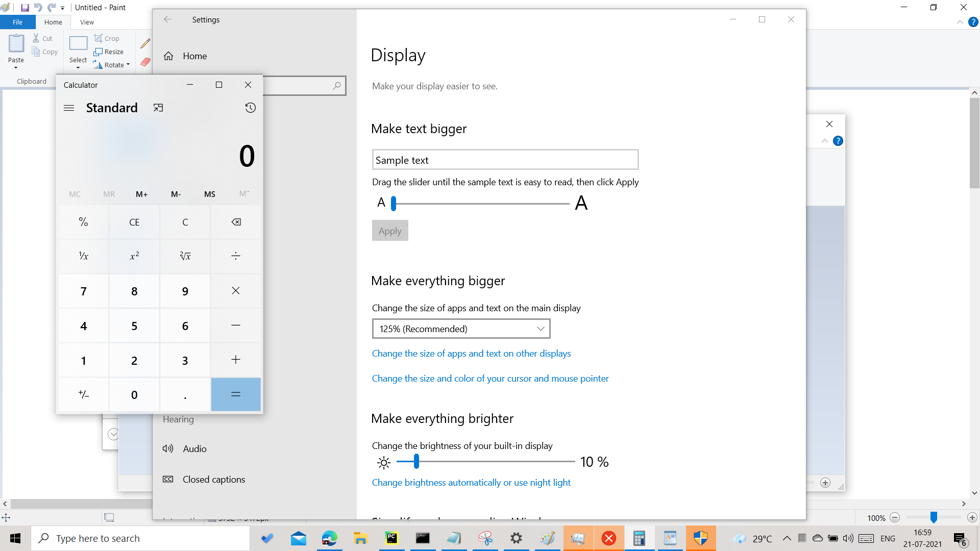Viewport: 980px width, 551px height.
Task: Go to Settings Home
Action: click(x=194, y=56)
